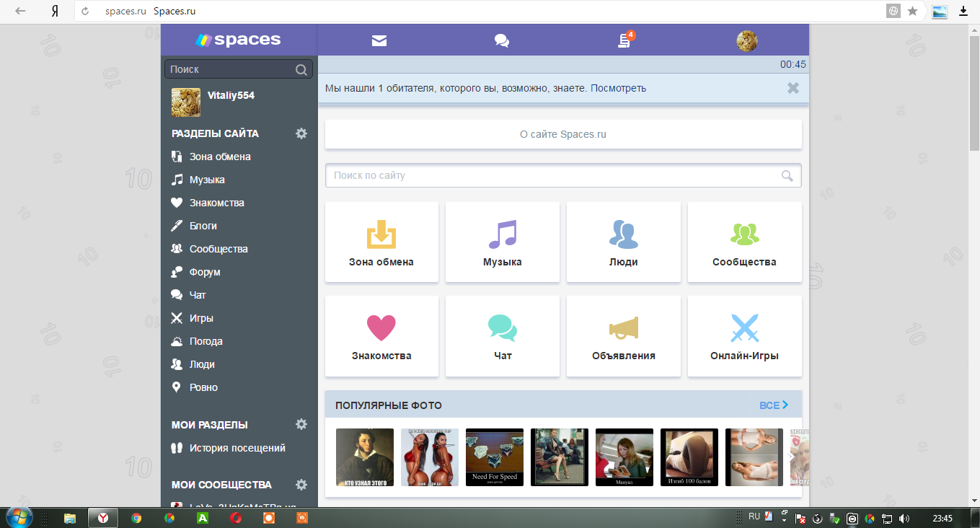Switch the RU input language indicator
The width and height of the screenshot is (980, 528).
point(754,516)
